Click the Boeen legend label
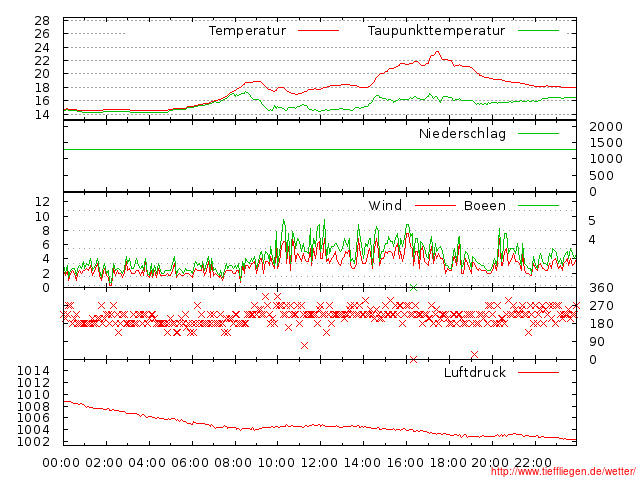 coord(485,205)
